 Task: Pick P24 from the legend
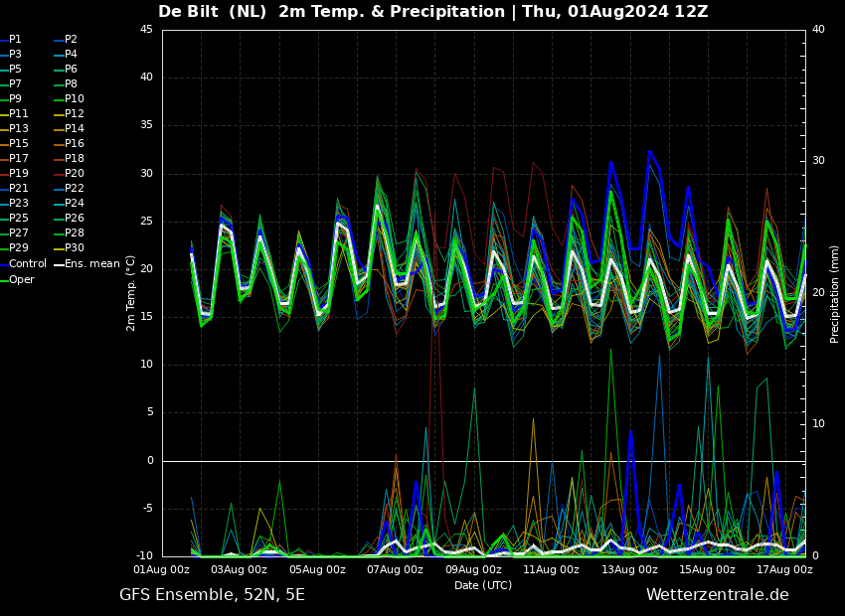click(x=75, y=203)
